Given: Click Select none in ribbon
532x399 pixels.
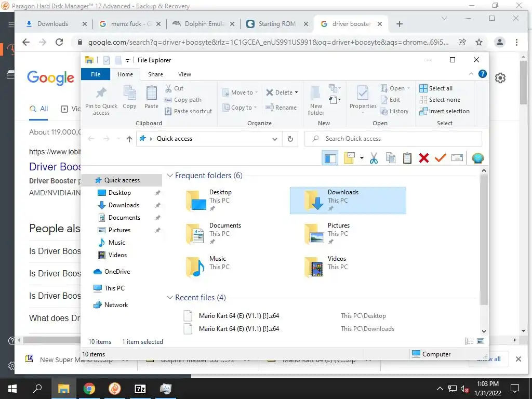Looking at the screenshot, I should pyautogui.click(x=440, y=100).
